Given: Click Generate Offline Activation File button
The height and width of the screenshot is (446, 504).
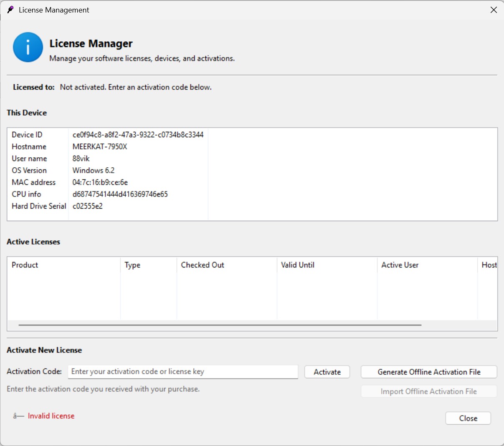Looking at the screenshot, I should (x=429, y=372).
